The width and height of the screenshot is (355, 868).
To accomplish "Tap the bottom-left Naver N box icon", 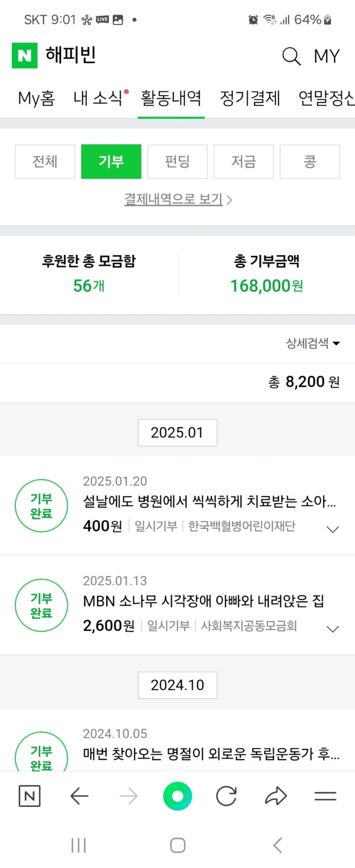I will (x=29, y=796).
